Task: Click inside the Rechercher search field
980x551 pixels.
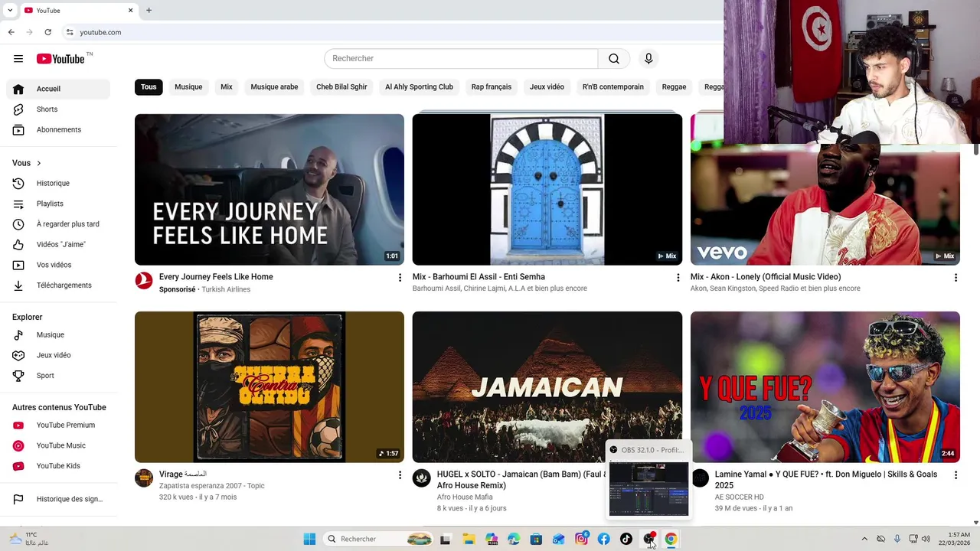Action: pyautogui.click(x=461, y=59)
